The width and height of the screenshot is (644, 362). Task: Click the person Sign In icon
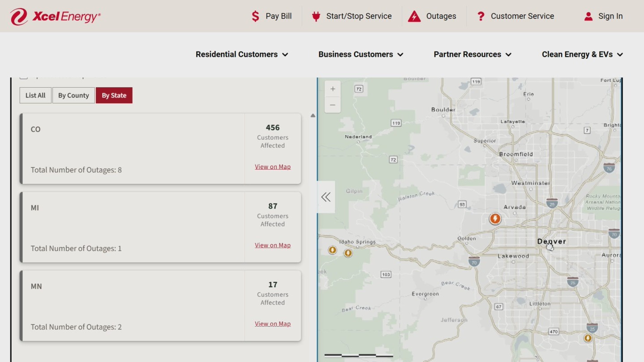pyautogui.click(x=588, y=17)
